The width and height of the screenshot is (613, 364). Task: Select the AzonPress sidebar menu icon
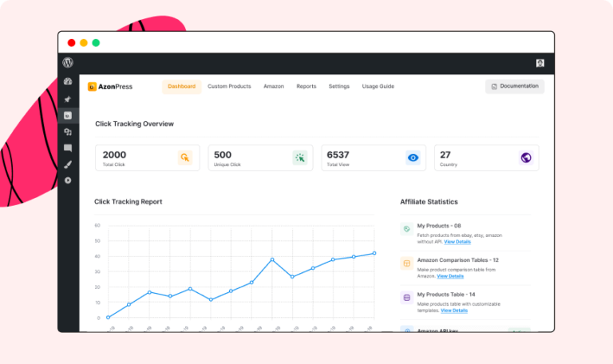(68, 116)
